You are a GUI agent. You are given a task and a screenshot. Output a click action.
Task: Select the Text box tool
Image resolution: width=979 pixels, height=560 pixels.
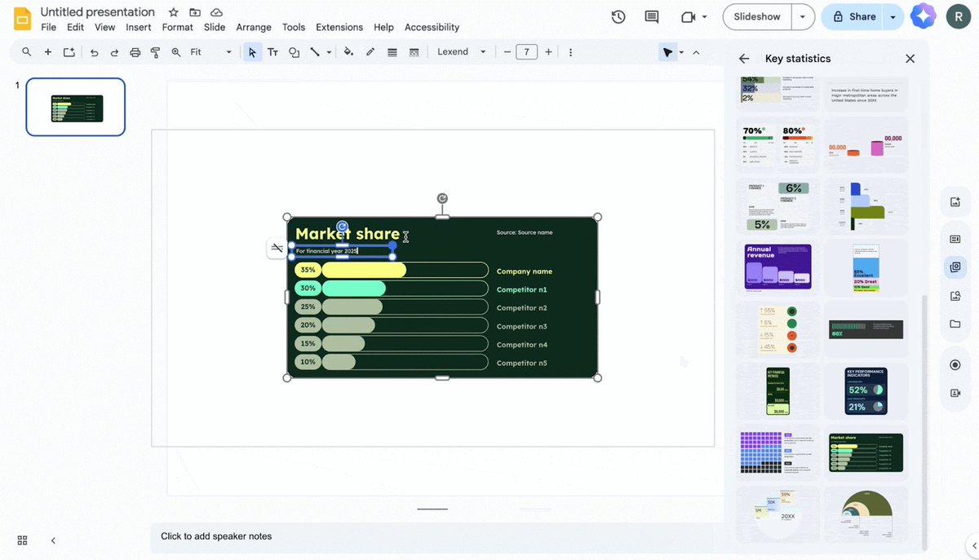[272, 51]
